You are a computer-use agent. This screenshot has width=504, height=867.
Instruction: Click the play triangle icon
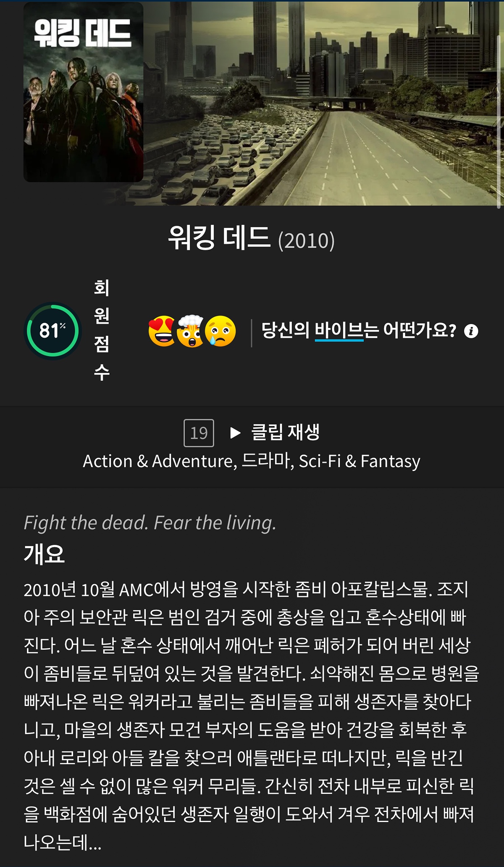click(x=235, y=432)
